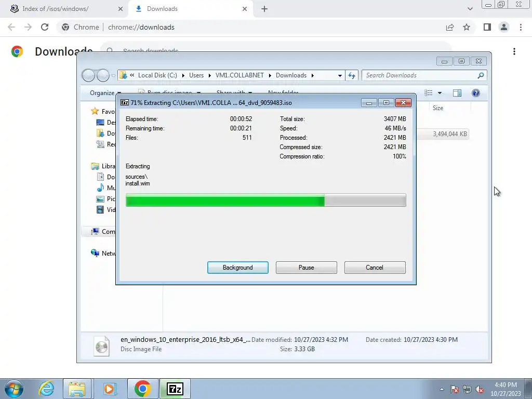
Task: Click the disc image file icon in details pane
Action: tap(101, 345)
